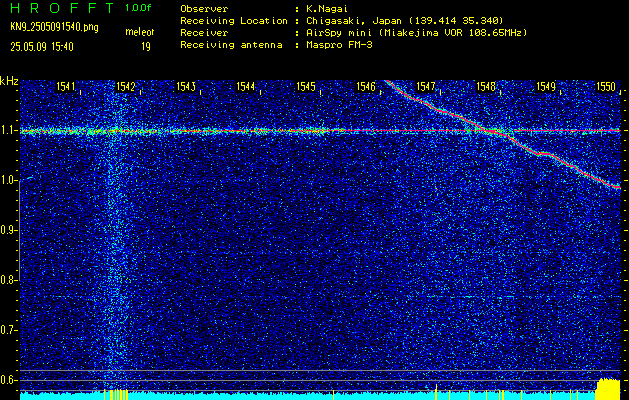Click the Maspro FM-3 antenna value

[339, 45]
